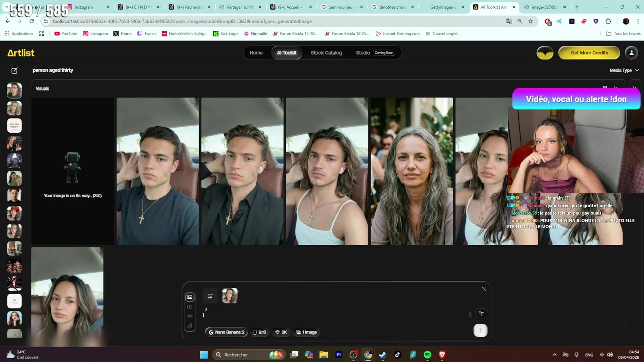Viewport: 644px width, 362px height.
Task: Open Premiere Pro from the taskbar
Action: [339, 355]
